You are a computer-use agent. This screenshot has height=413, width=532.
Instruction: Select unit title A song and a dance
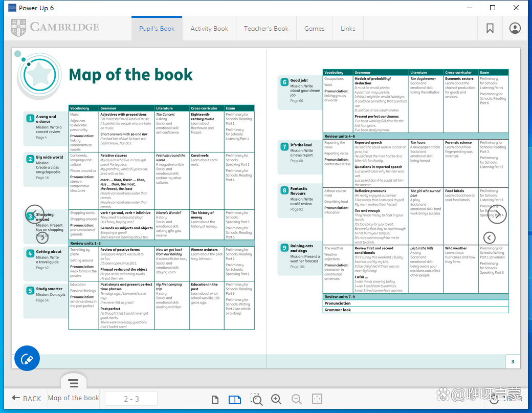pos(46,119)
